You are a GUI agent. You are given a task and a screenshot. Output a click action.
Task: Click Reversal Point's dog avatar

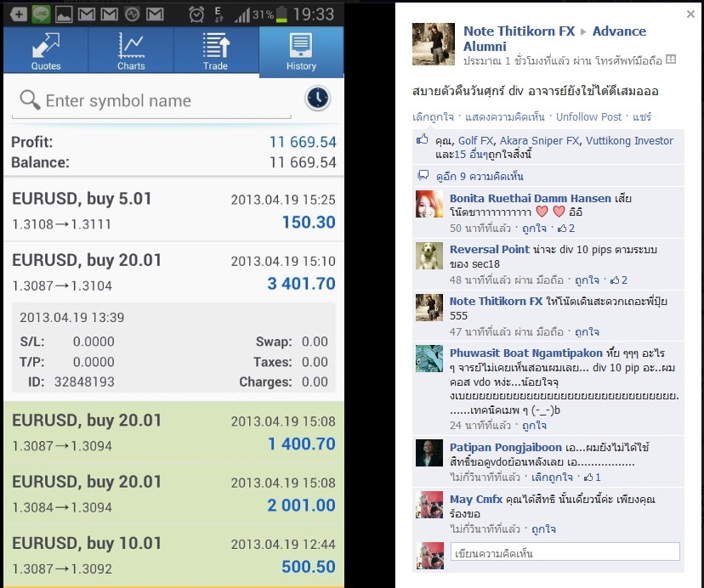429,256
